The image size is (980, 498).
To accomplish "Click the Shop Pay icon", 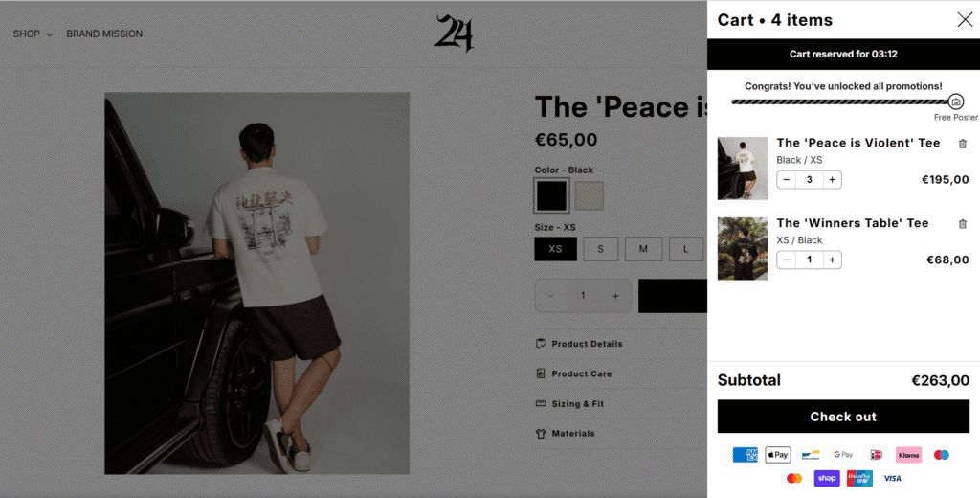I will click(x=827, y=478).
